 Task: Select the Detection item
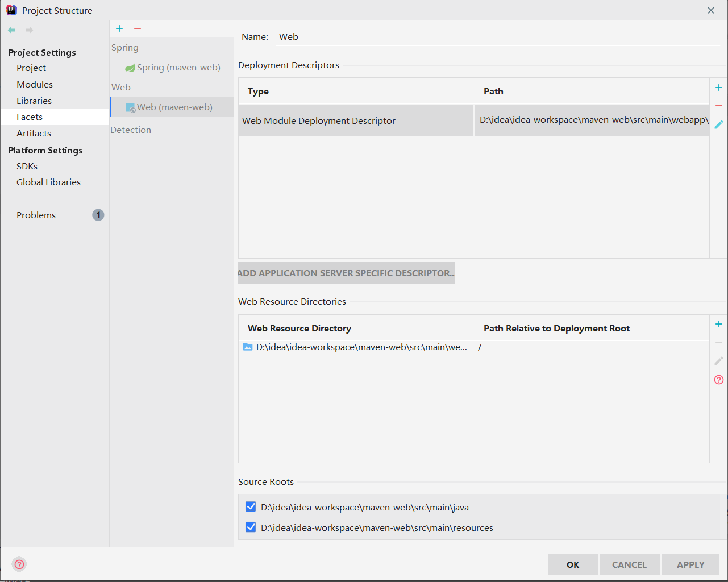coord(131,130)
